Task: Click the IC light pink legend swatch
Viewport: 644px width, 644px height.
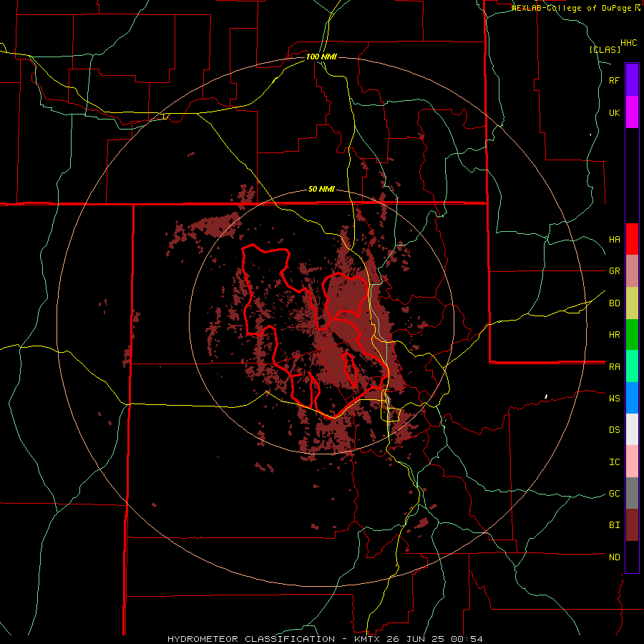Action: click(632, 462)
